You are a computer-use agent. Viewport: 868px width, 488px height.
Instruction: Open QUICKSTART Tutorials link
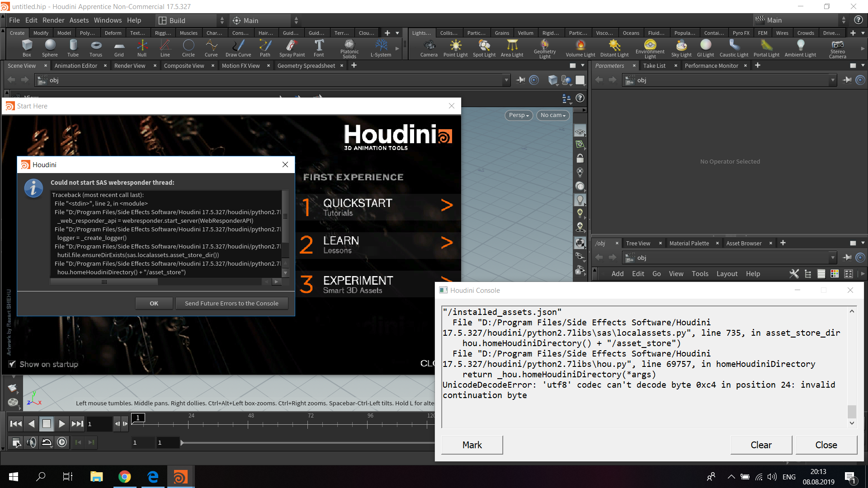click(x=378, y=207)
